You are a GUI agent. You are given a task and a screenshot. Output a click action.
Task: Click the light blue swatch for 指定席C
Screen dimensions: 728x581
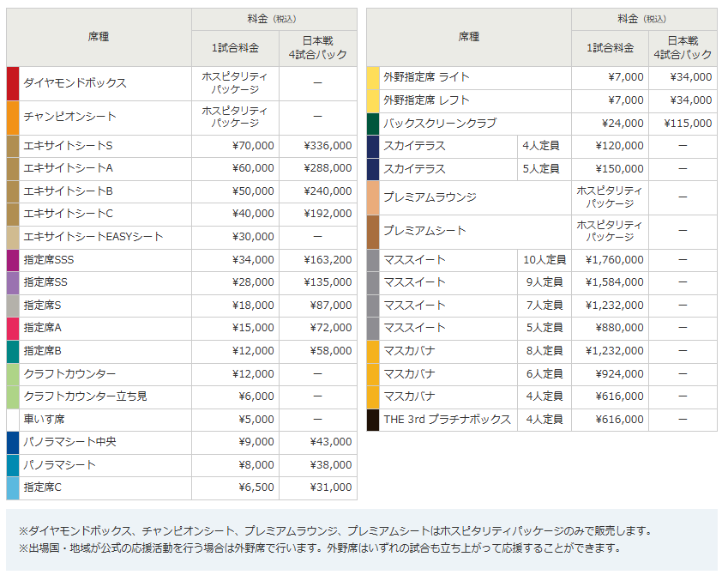click(x=13, y=487)
